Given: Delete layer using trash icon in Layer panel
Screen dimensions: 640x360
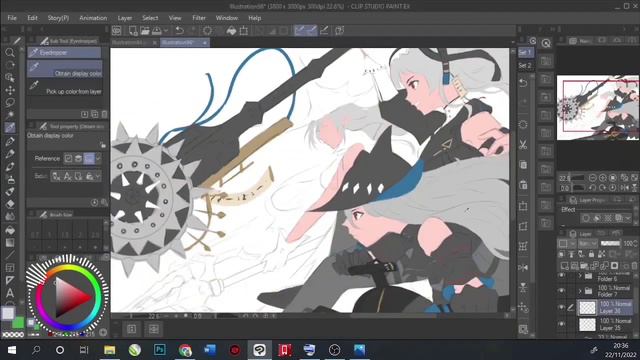Looking at the screenshot, I should (x=634, y=266).
